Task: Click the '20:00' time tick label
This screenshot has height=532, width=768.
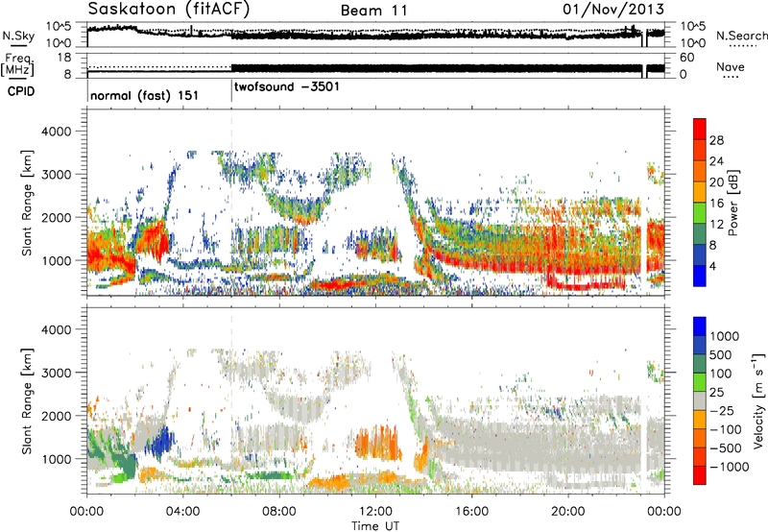Action: tap(568, 512)
